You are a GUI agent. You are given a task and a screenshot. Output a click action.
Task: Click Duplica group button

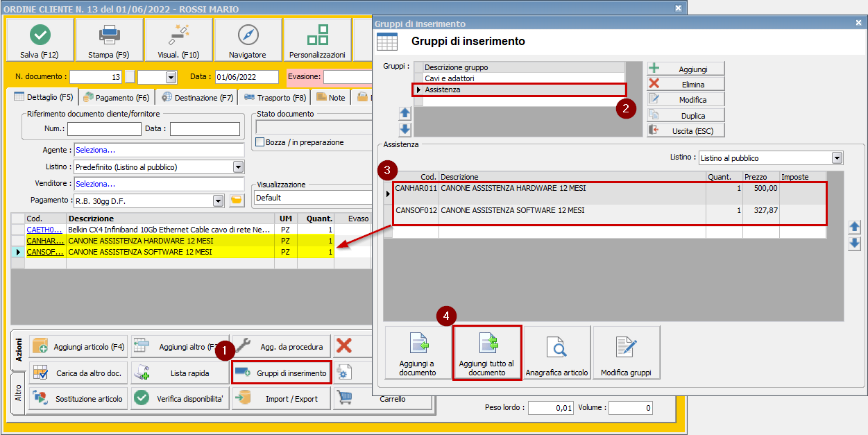tap(686, 115)
